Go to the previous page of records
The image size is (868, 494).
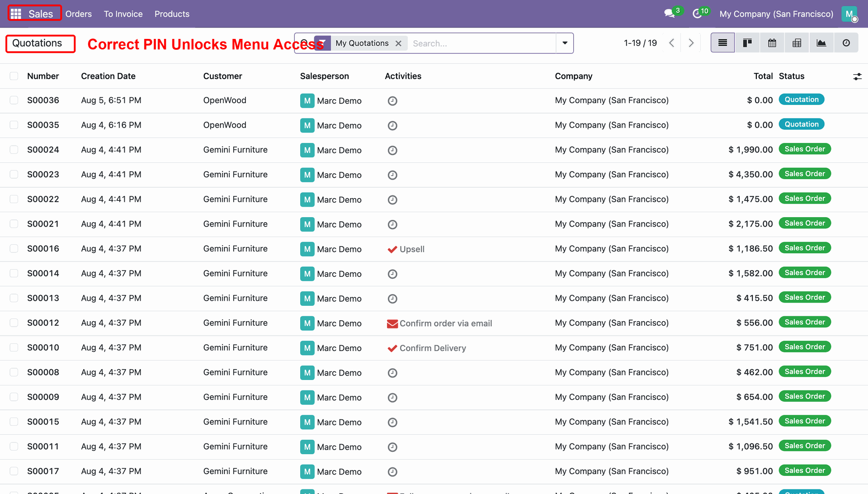tap(672, 43)
